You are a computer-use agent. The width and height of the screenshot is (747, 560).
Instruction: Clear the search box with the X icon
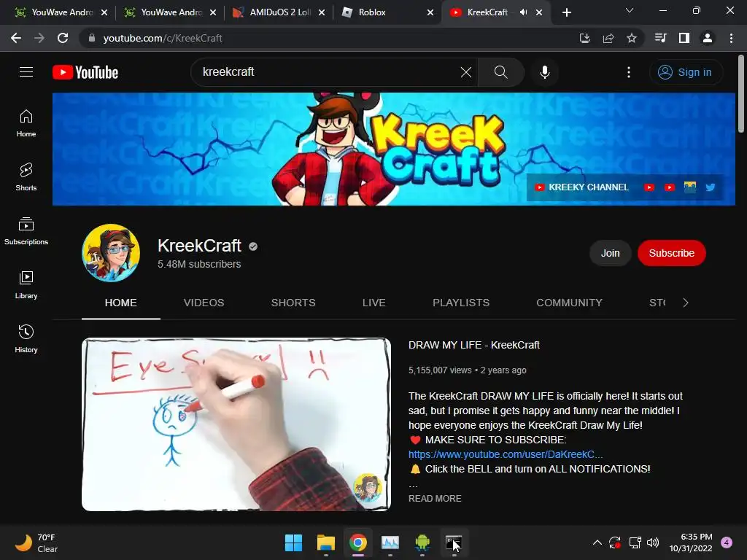pos(466,72)
